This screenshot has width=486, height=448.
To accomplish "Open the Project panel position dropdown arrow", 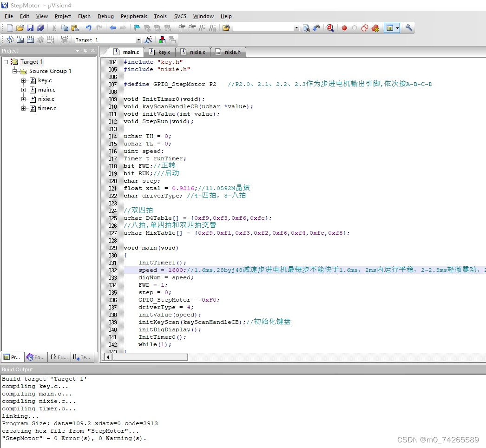I will pyautogui.click(x=77, y=51).
